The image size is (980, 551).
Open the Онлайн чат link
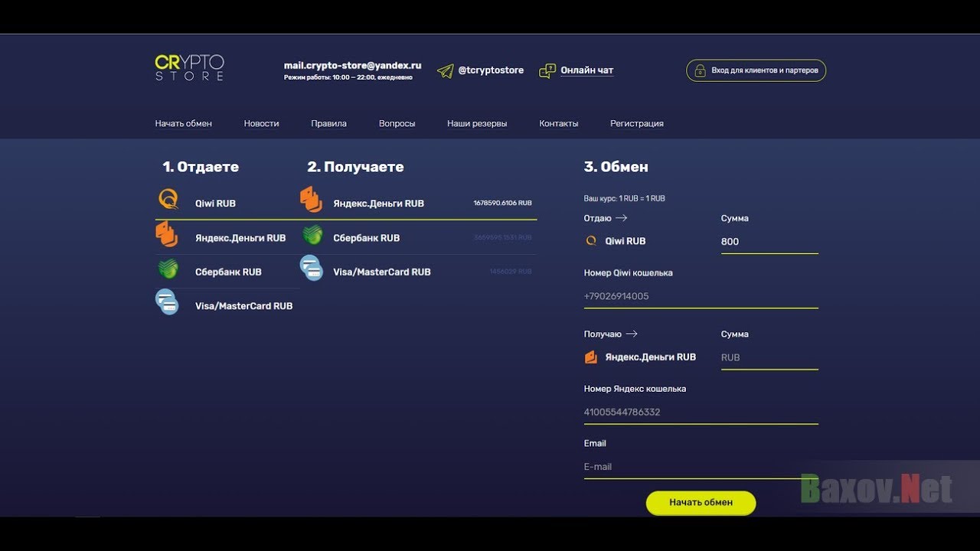(587, 70)
